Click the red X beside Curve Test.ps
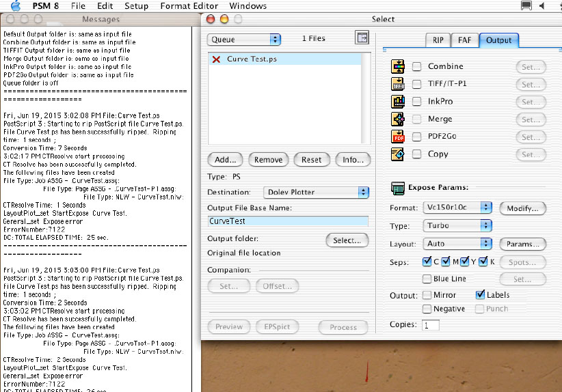The image size is (562, 392). (x=216, y=59)
